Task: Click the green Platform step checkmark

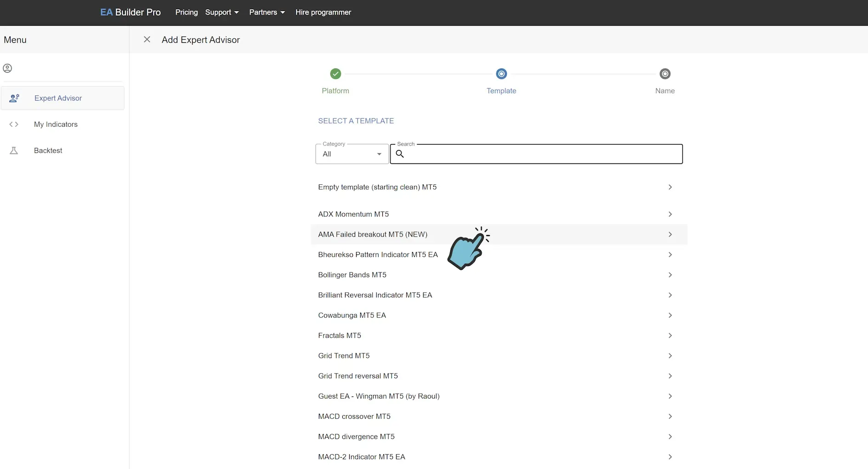Action: [335, 74]
